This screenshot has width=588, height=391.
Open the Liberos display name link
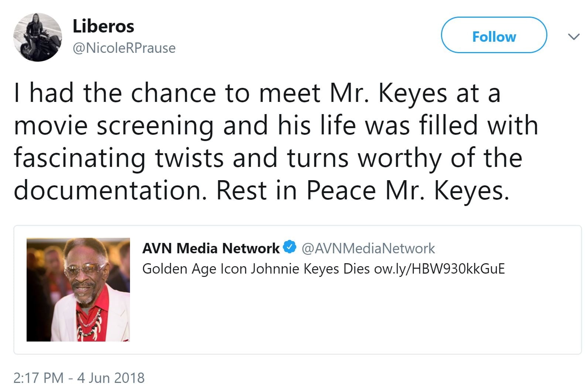tap(103, 26)
